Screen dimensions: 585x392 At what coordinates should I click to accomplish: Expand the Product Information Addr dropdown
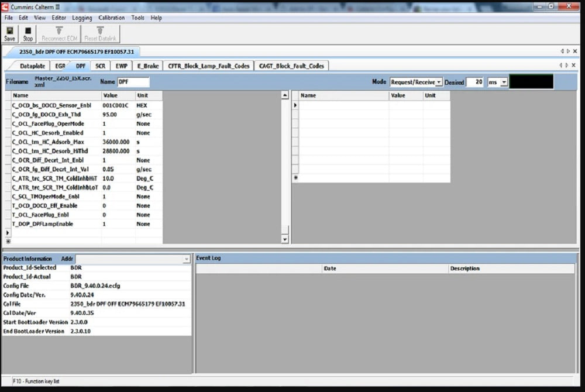(185, 259)
